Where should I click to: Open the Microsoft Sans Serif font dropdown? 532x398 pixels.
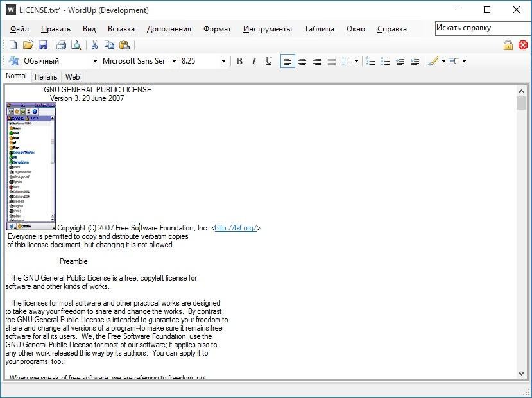click(174, 61)
